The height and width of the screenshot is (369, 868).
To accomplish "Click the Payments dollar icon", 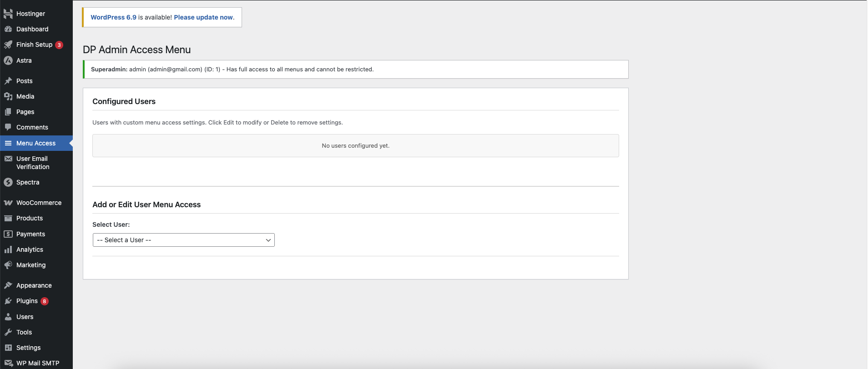I will pos(8,234).
